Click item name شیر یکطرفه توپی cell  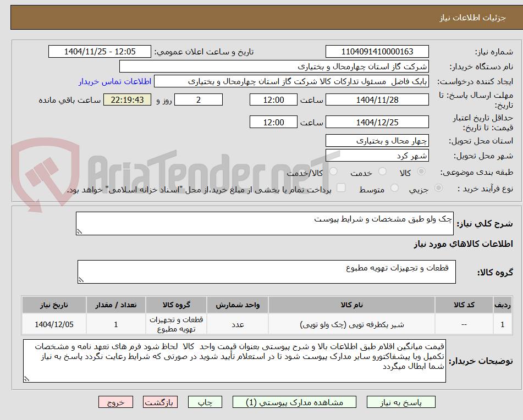click(x=351, y=324)
